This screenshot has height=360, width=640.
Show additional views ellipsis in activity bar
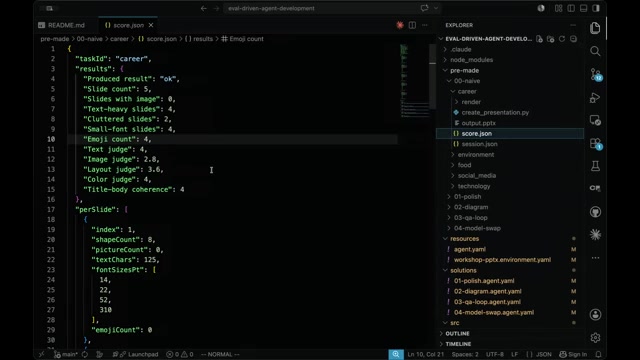[x=595, y=258]
